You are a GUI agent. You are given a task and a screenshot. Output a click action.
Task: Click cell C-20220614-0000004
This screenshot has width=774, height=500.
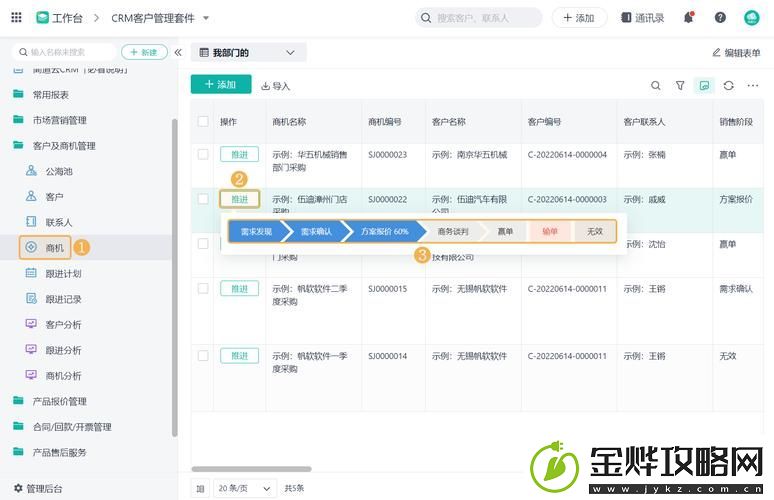click(x=567, y=154)
